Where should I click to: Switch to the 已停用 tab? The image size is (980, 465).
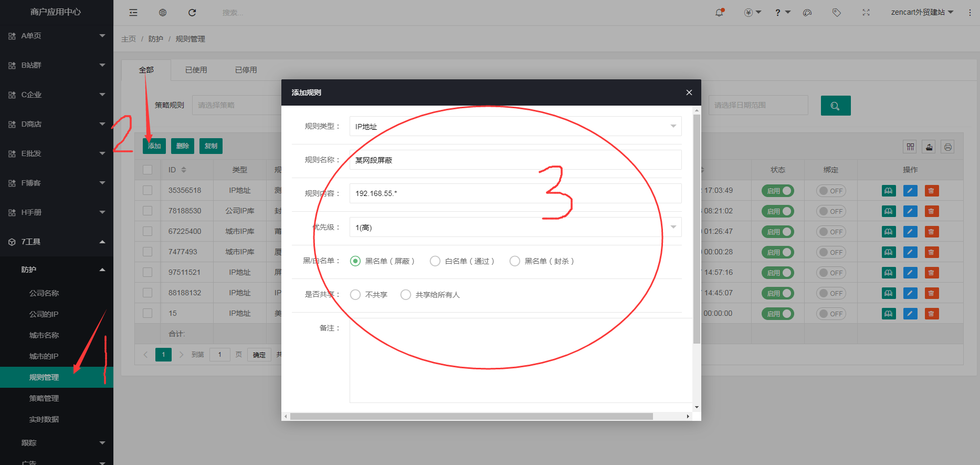tap(246, 70)
